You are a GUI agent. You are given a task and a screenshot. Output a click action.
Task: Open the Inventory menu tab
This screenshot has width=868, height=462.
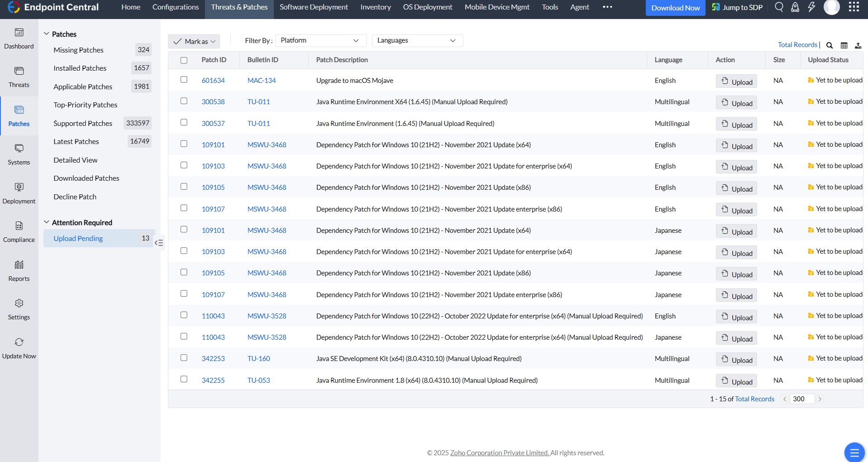(x=375, y=7)
